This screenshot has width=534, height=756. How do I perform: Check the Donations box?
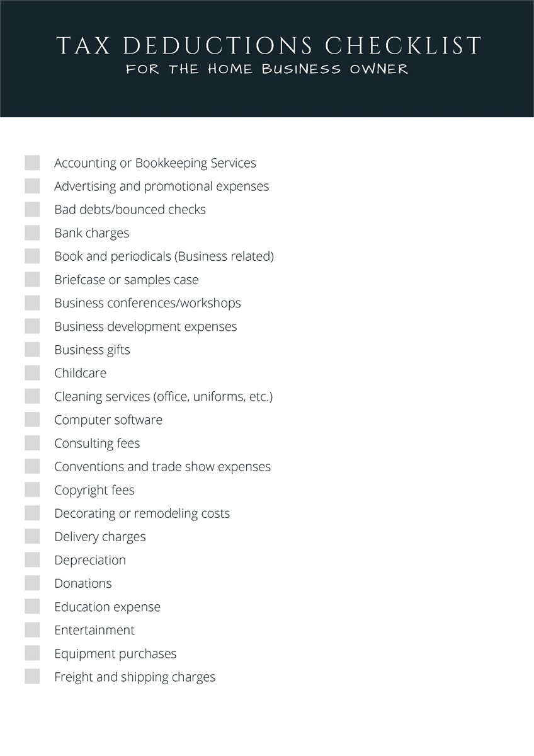(x=32, y=583)
